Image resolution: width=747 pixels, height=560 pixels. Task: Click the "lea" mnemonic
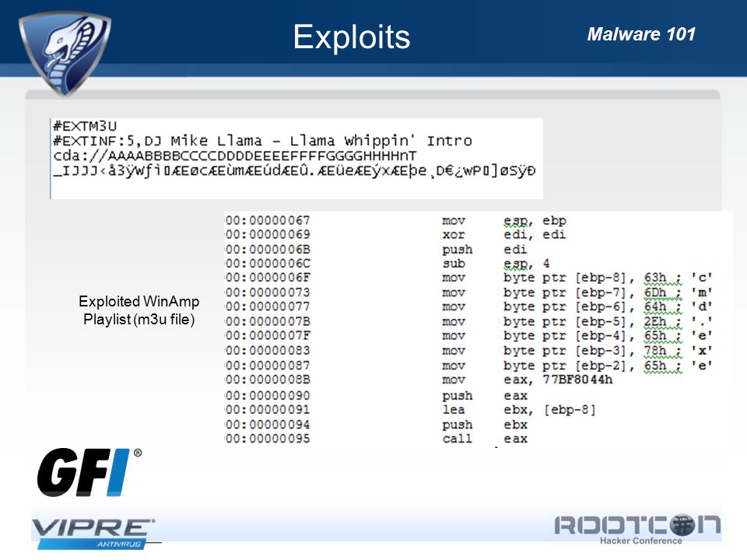pos(454,410)
